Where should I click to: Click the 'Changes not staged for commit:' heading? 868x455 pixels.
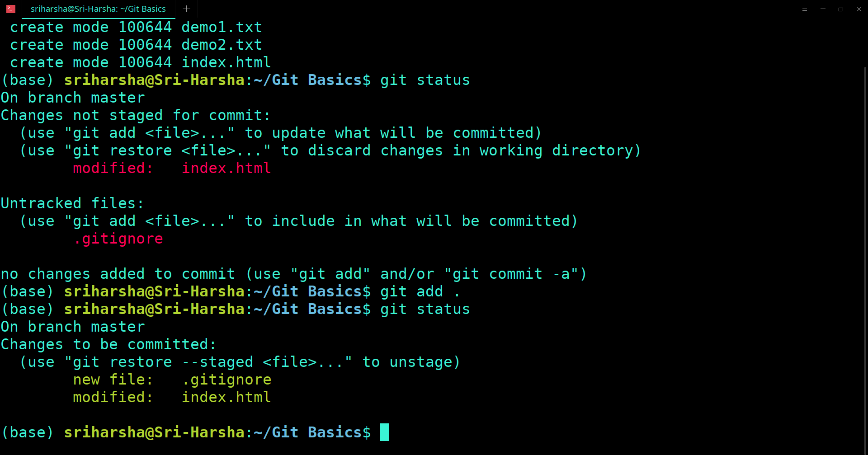[x=136, y=115]
